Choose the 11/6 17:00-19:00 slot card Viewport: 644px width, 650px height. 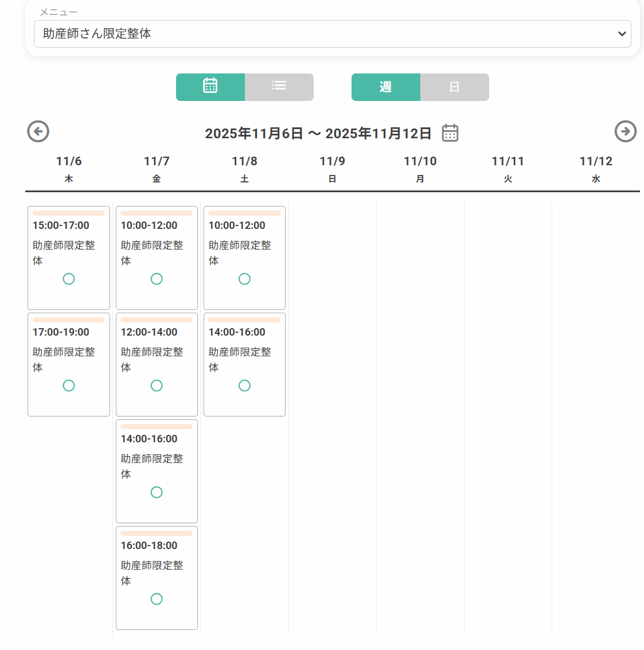pos(69,364)
